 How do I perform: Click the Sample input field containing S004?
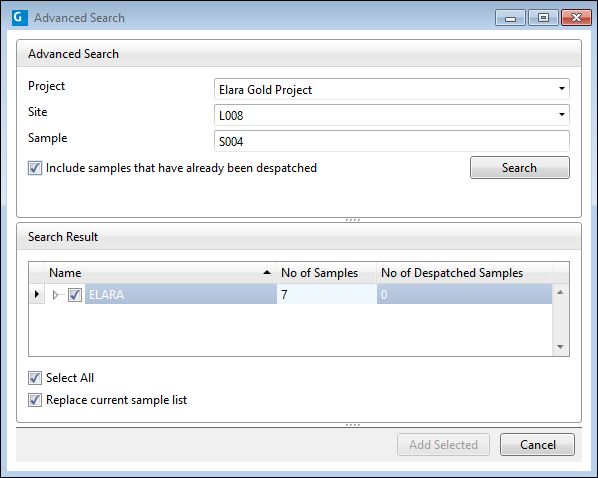pos(392,141)
